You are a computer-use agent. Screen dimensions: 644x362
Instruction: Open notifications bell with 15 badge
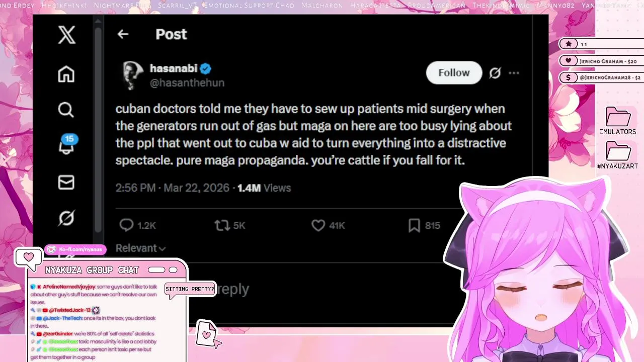click(x=66, y=145)
